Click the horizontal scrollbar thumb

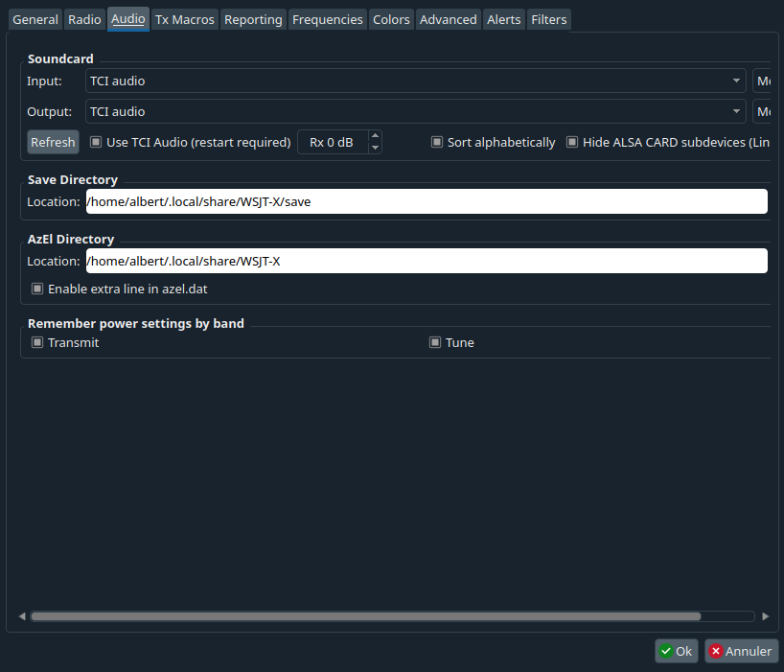pyautogui.click(x=366, y=616)
